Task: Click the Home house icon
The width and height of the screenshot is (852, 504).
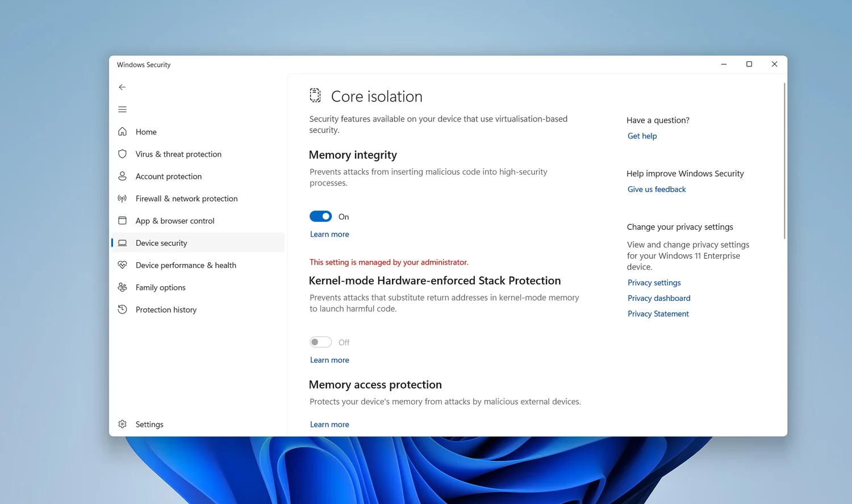Action: pyautogui.click(x=122, y=132)
